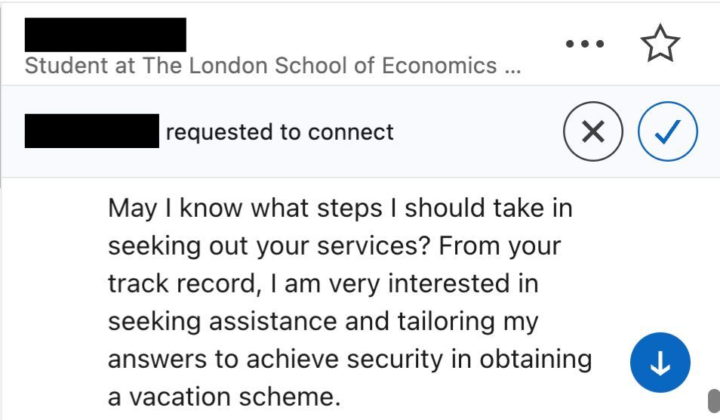Click the line 'seeking assistance and tailoring my'
This screenshot has height=420, width=720.
tap(324, 321)
